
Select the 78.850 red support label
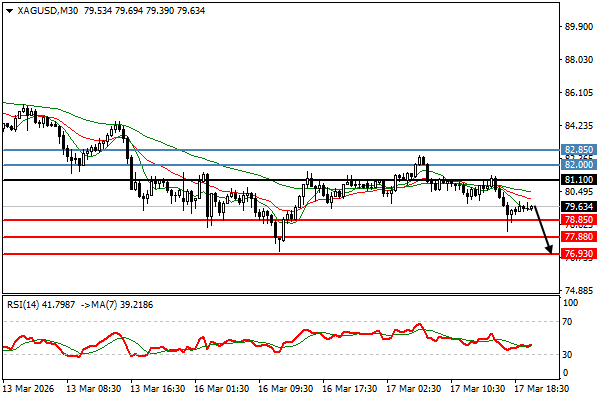pyautogui.click(x=579, y=219)
